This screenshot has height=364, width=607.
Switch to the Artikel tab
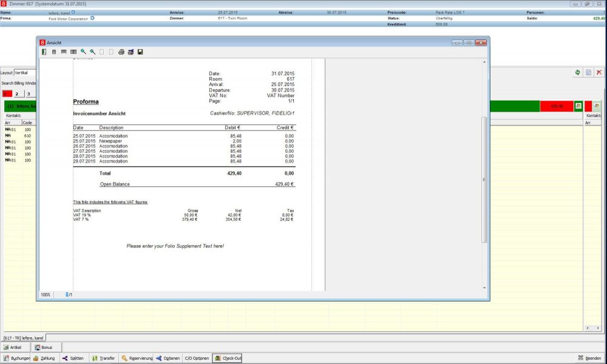pos(13,346)
